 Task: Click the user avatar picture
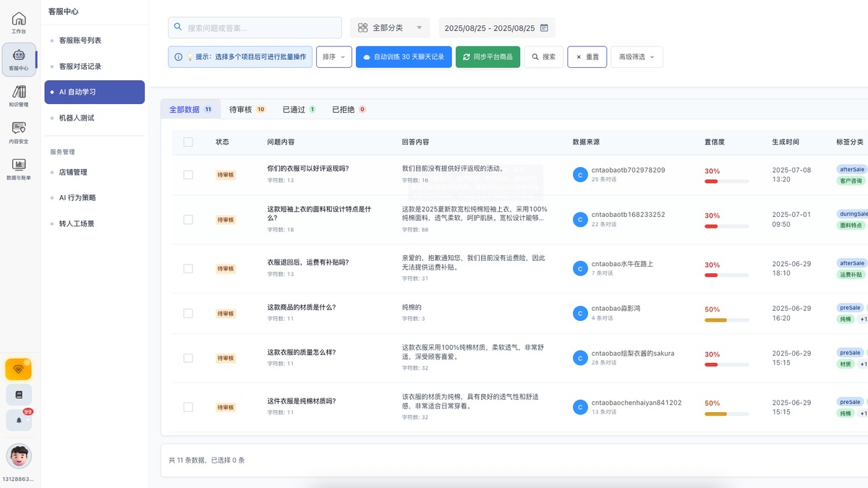[x=19, y=456]
